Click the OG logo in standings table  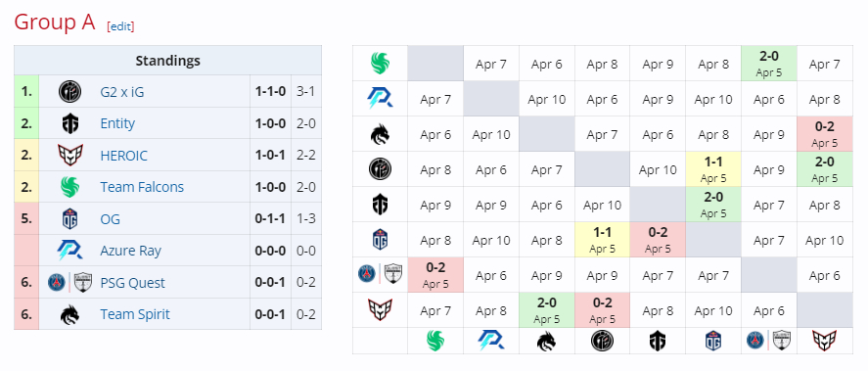[69, 218]
